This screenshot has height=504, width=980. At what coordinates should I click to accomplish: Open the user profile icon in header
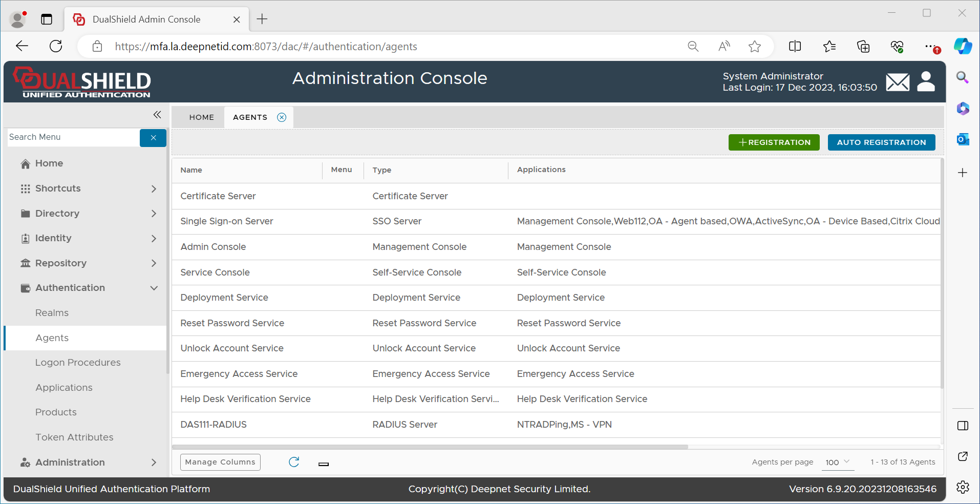pos(926,81)
